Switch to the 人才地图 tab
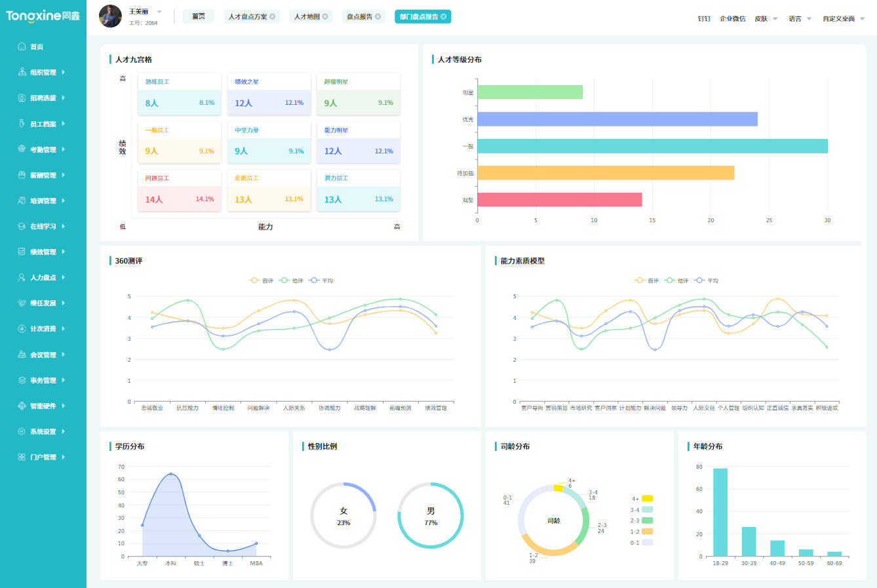Screen dimensions: 877x588 [x=307, y=16]
